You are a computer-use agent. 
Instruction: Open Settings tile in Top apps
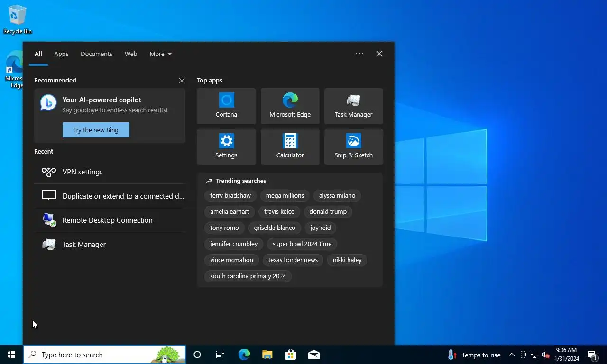pyautogui.click(x=226, y=147)
